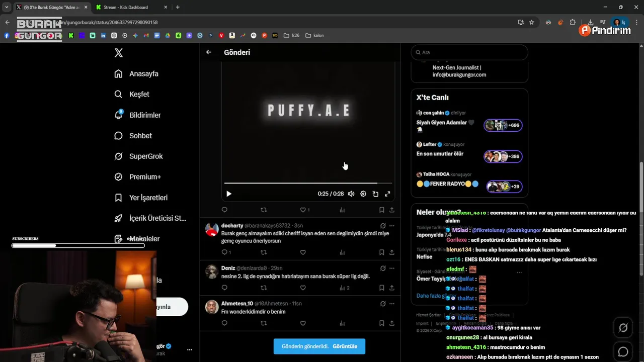Bookmark this page with star icon
644x362 pixels.
click(x=531, y=22)
